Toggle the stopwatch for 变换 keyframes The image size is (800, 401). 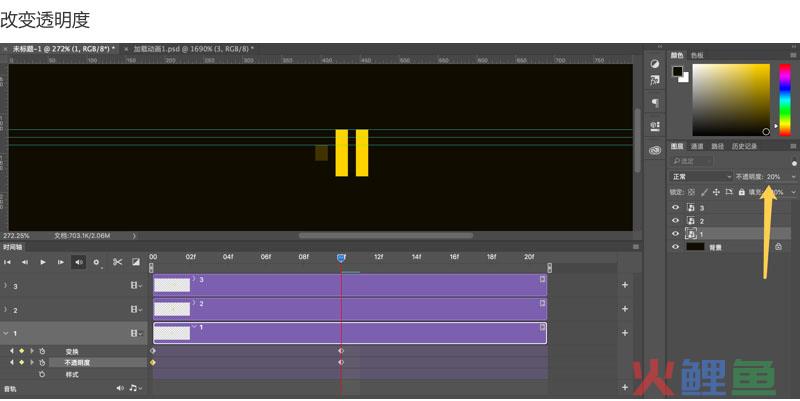[x=42, y=351]
